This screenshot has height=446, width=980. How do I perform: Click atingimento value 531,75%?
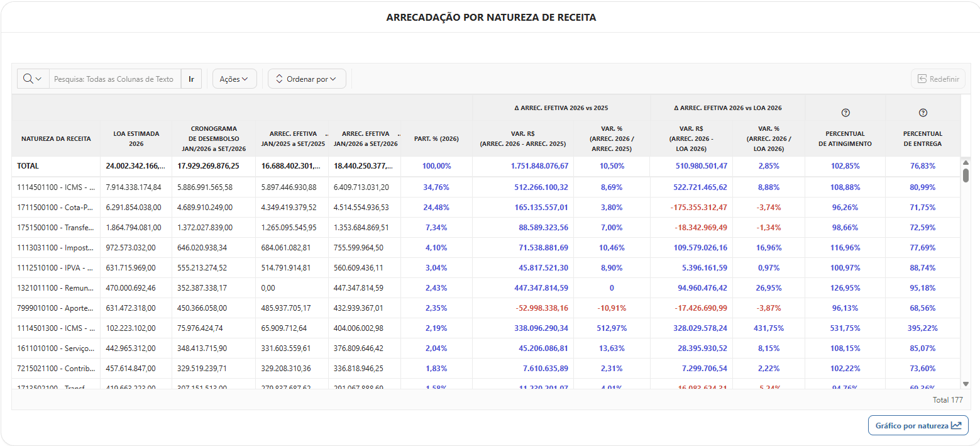click(x=845, y=328)
